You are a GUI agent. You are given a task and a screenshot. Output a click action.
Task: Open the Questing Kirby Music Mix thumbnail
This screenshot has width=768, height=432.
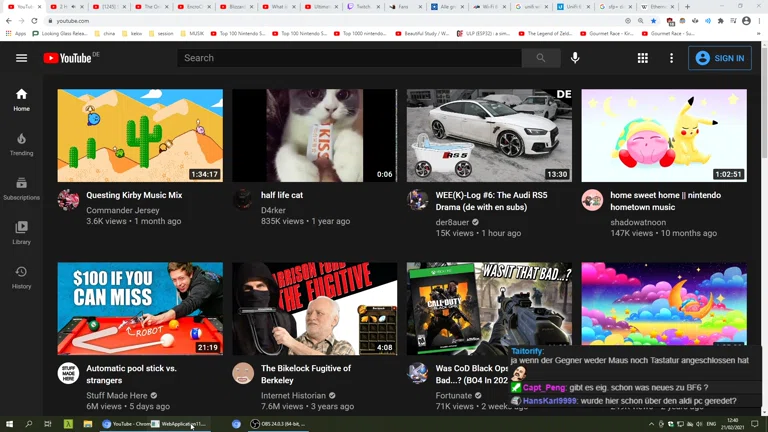(x=140, y=135)
